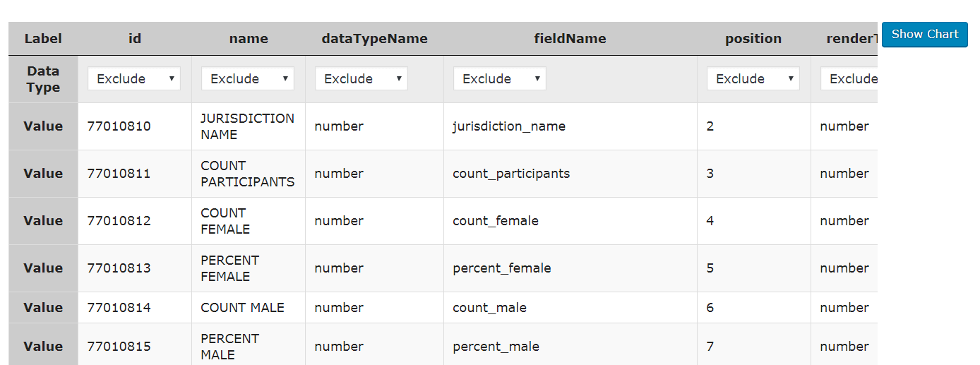Open the Exclude dropdown under name column
980x365 pixels.
click(x=248, y=79)
